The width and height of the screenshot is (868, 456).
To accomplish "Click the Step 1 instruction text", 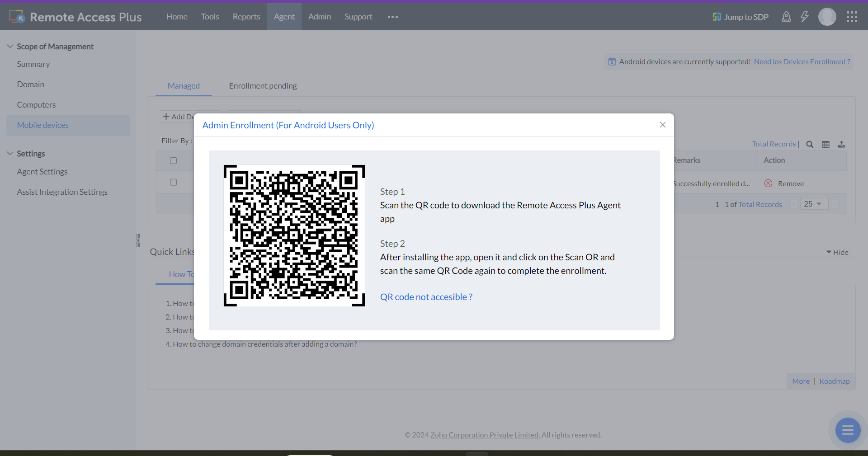I will (x=500, y=212).
